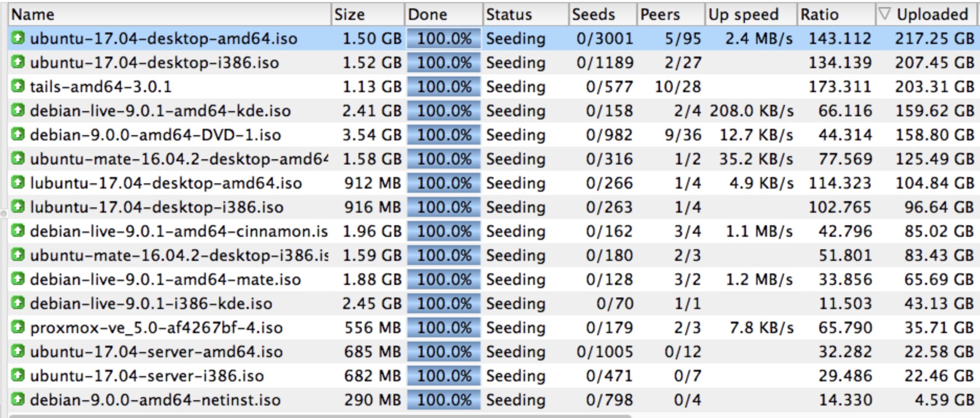Viewport: 980px width, 418px height.
Task: Select the debian-live-9.0.1-amd64-kde.iso torrent
Action: pos(160,111)
